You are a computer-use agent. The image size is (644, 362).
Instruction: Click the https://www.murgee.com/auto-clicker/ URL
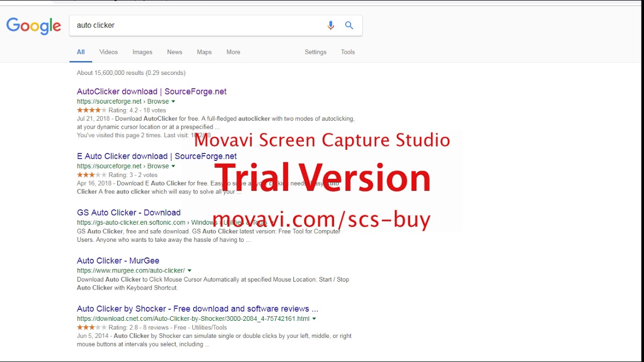[131, 270]
